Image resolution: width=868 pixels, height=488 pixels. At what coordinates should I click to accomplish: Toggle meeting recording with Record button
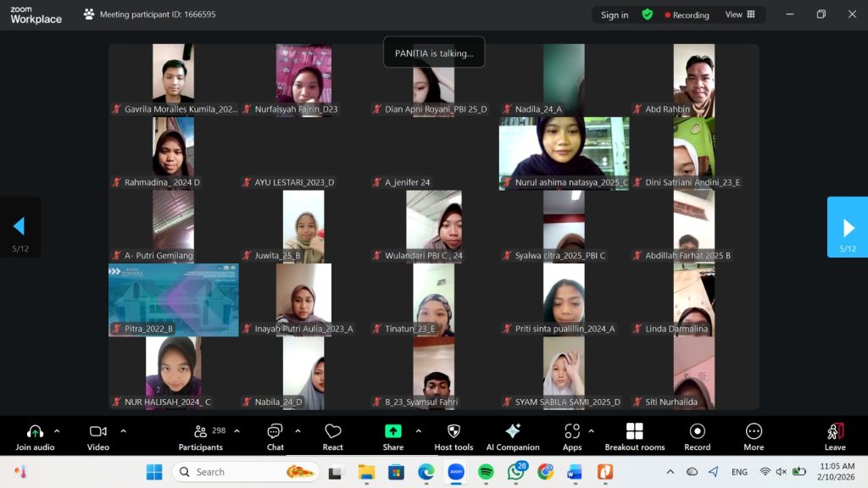pos(697,432)
